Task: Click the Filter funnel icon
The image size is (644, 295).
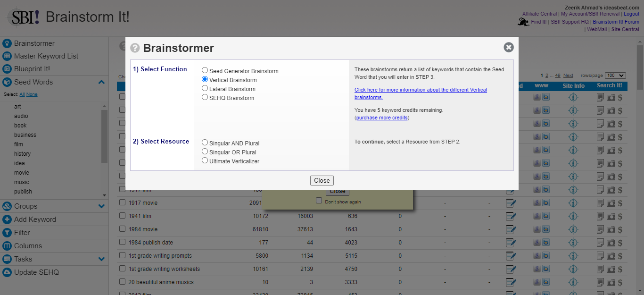Action: coord(7,233)
